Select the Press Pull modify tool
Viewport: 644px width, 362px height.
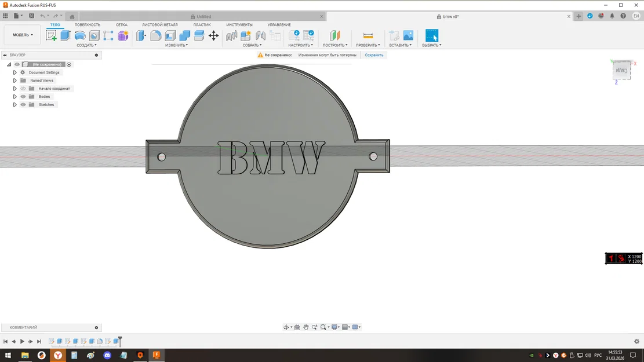pos(141,35)
